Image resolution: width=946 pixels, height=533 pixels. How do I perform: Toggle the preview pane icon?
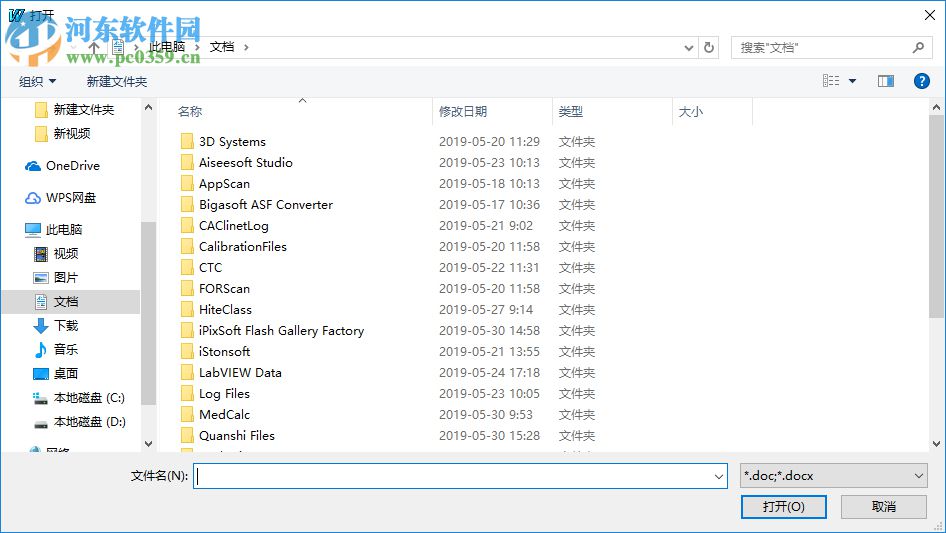(886, 81)
